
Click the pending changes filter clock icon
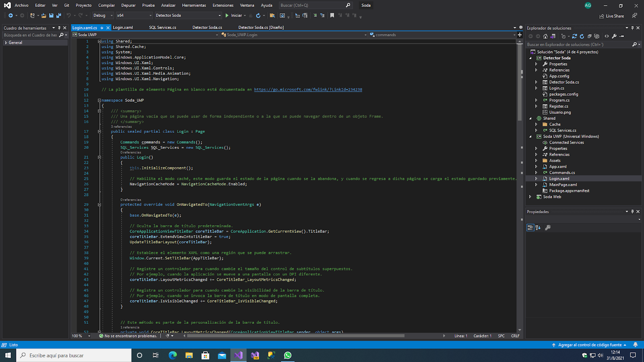[563, 36]
